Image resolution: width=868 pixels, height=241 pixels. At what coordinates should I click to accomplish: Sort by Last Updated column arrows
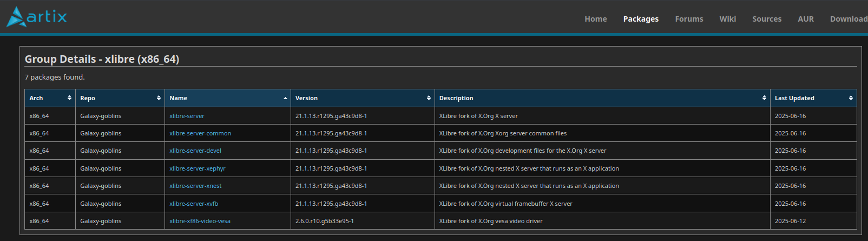851,98
